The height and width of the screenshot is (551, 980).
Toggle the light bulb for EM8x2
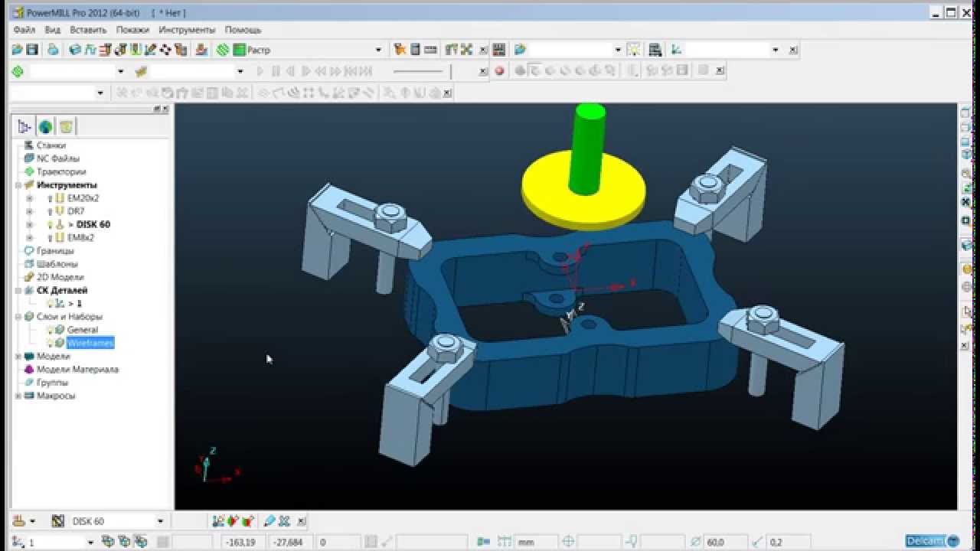tap(50, 238)
